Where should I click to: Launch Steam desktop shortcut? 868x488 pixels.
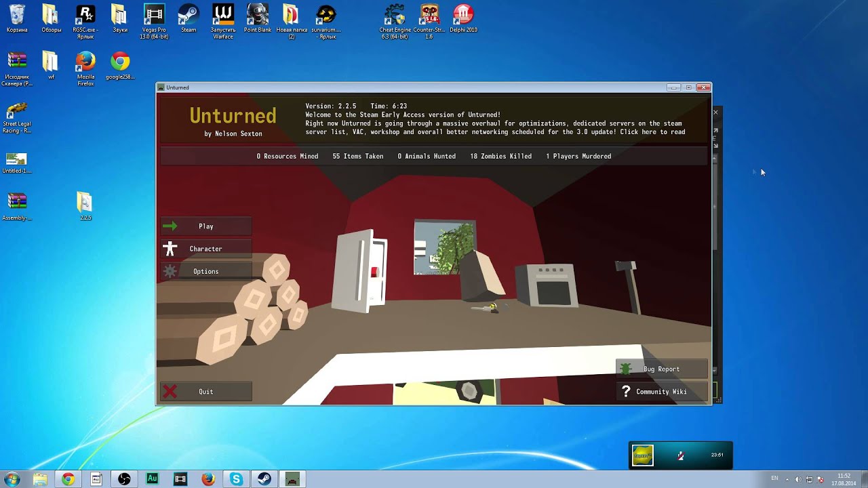(189, 19)
